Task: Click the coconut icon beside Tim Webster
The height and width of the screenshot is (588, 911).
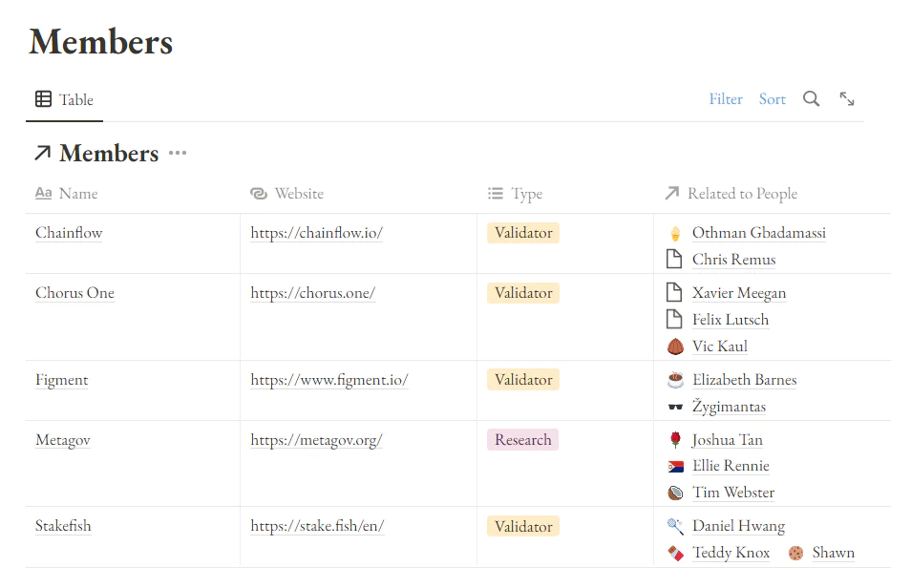Action: (675, 493)
